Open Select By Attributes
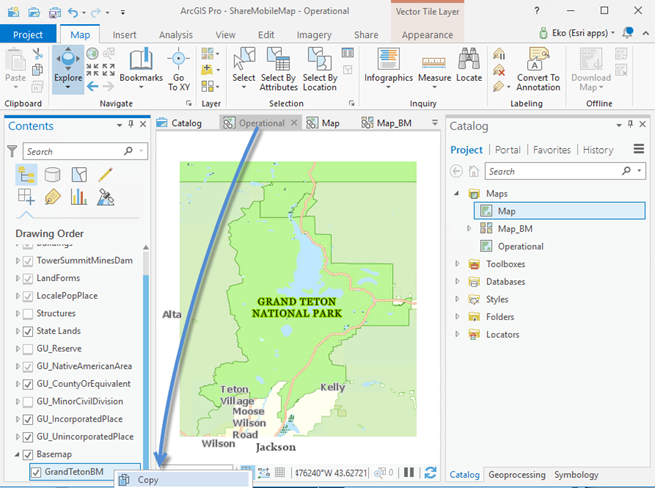This screenshot has width=655, height=488. (x=278, y=69)
